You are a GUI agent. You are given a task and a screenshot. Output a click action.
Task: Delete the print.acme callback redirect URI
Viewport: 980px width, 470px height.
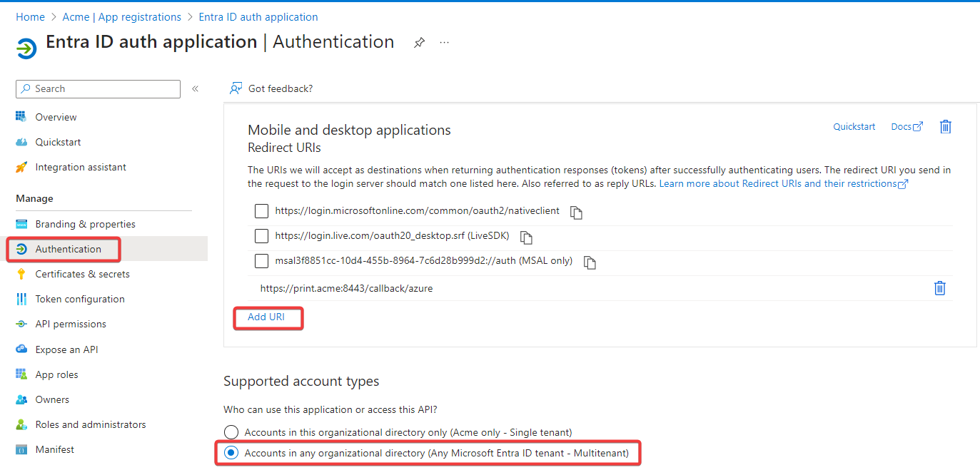[940, 288]
